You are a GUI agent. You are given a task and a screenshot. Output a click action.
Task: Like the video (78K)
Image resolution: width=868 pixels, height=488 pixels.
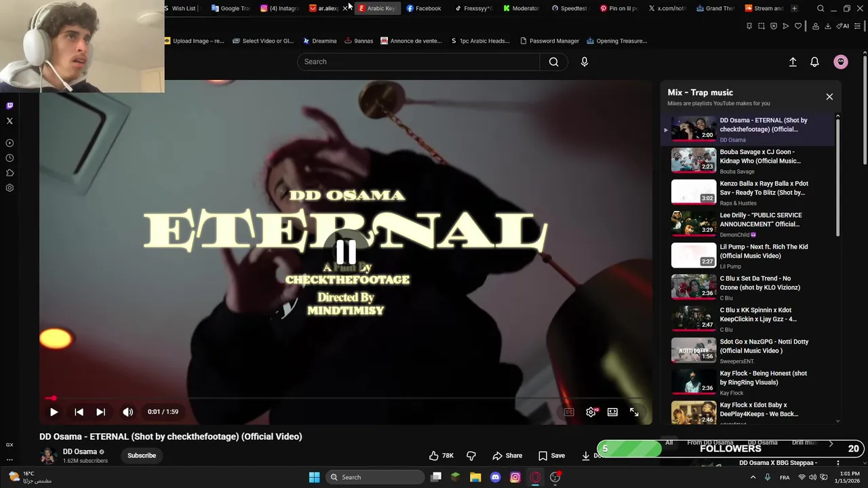[x=441, y=455]
